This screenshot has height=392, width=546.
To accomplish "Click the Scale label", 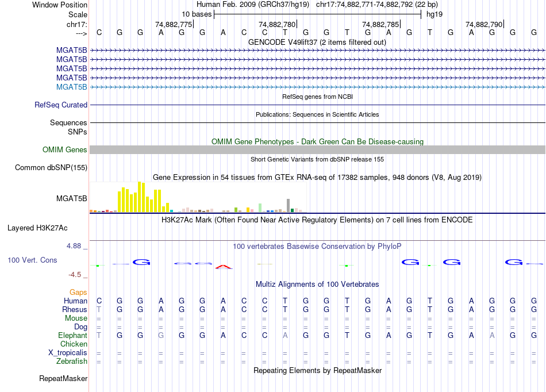I will 78,14.
